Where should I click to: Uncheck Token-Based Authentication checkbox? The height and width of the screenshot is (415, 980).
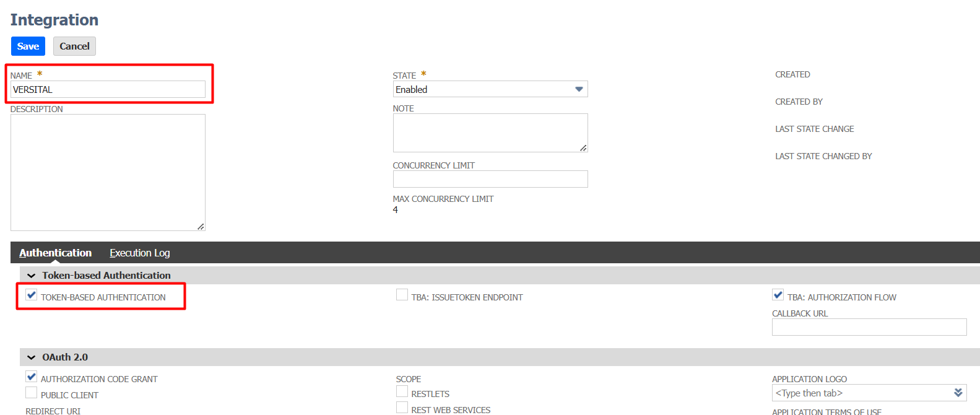[32, 295]
